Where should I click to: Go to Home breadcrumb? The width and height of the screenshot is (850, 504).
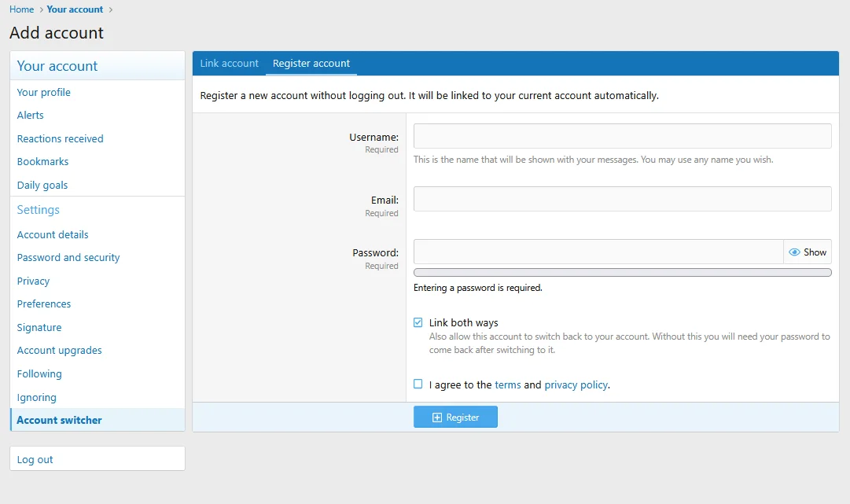22,9
